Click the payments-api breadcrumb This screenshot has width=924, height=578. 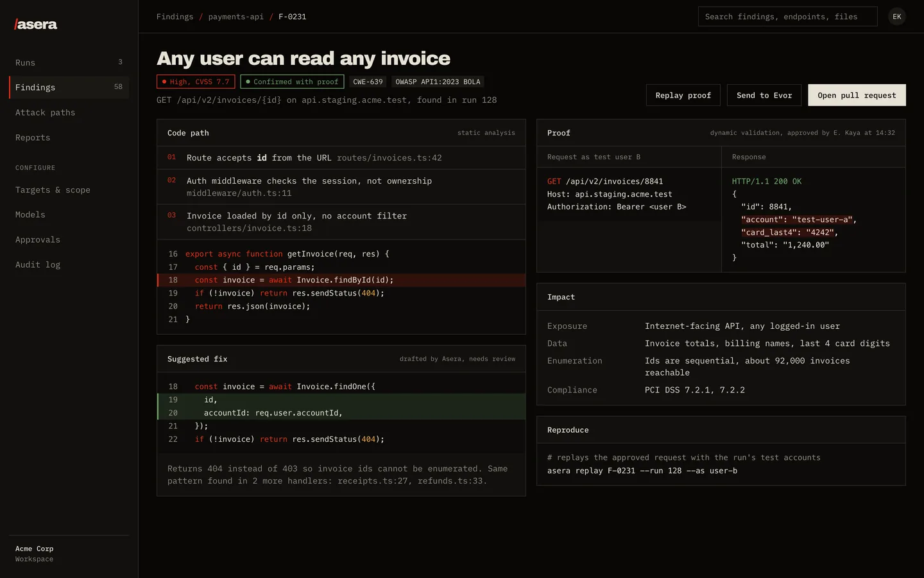click(235, 17)
